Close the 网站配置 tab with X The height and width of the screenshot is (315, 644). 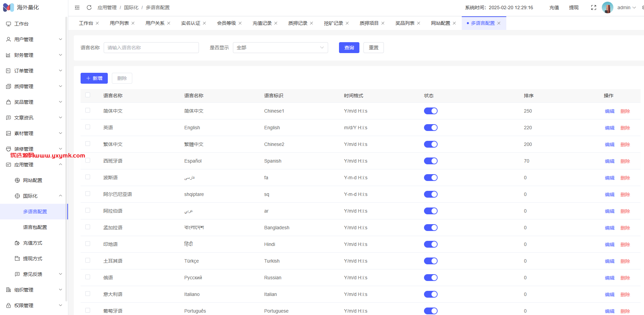(x=454, y=23)
